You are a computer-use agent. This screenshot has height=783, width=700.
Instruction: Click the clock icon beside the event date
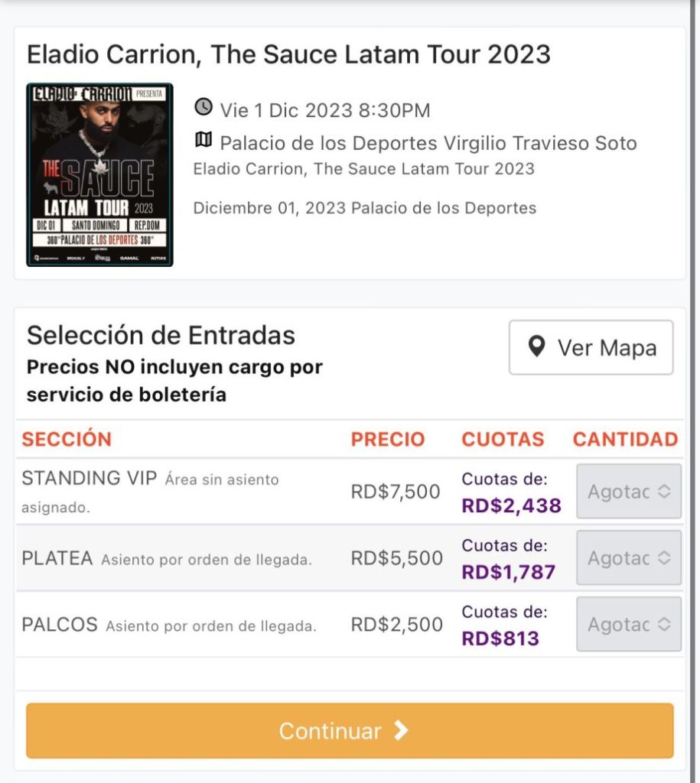click(x=203, y=107)
